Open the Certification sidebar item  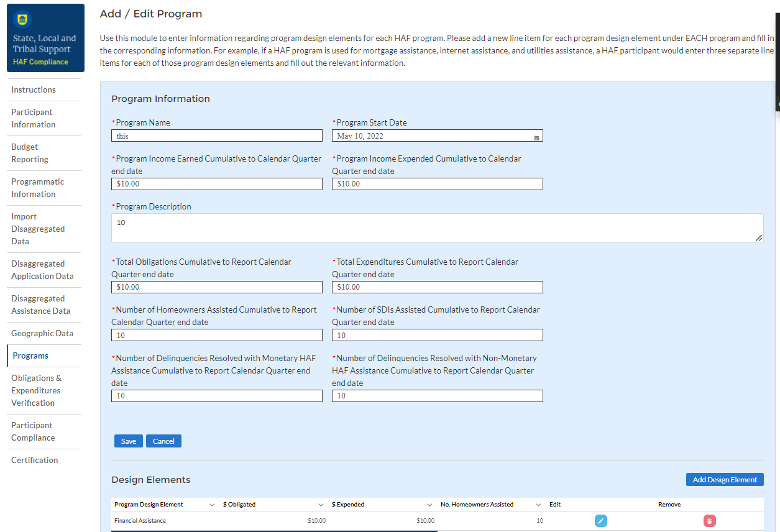(35, 460)
